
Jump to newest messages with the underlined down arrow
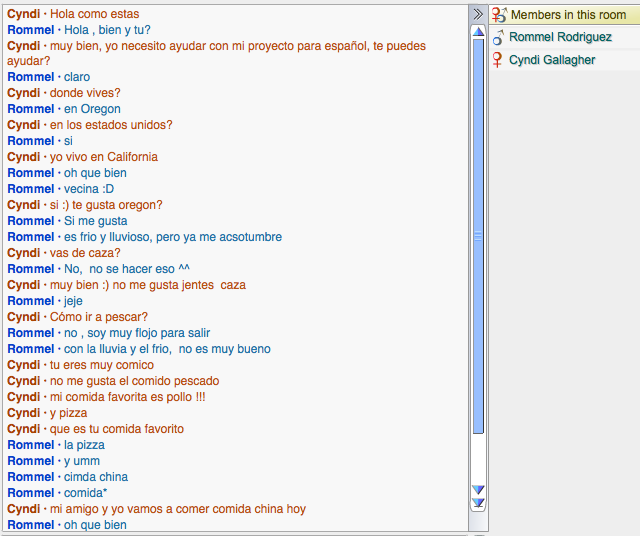coord(478,502)
